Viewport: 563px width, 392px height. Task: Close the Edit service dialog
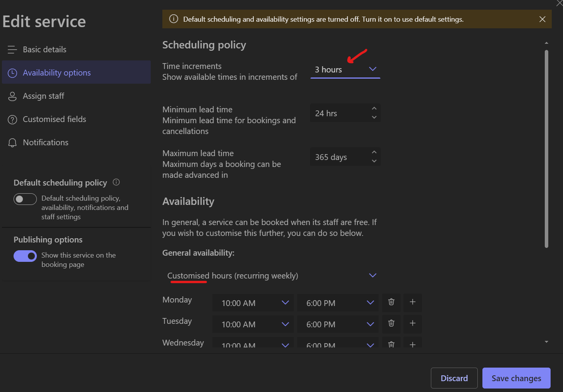[x=560, y=3]
